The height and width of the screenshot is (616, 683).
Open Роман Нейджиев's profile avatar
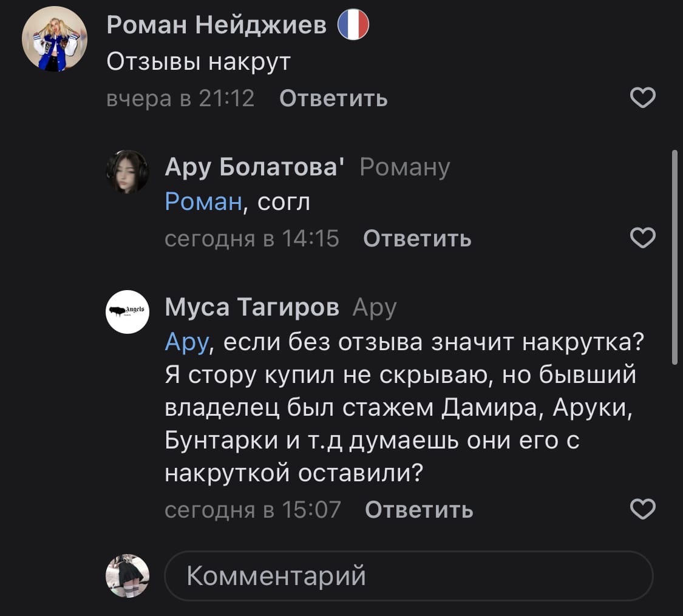tap(55, 39)
